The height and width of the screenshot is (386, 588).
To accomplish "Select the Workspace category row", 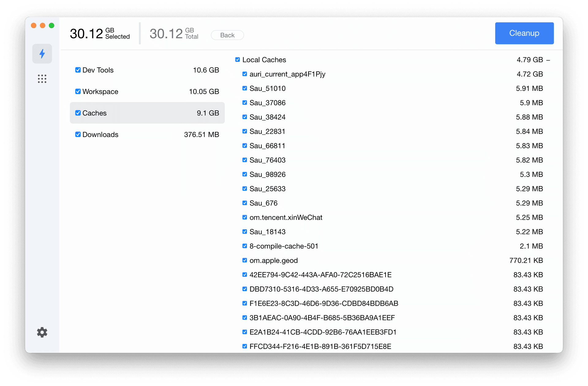I will pos(147,92).
